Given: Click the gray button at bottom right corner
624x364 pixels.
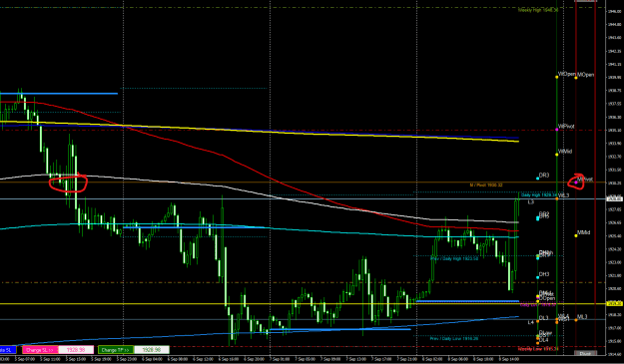Looking at the screenshot, I should pyautogui.click(x=585, y=353).
